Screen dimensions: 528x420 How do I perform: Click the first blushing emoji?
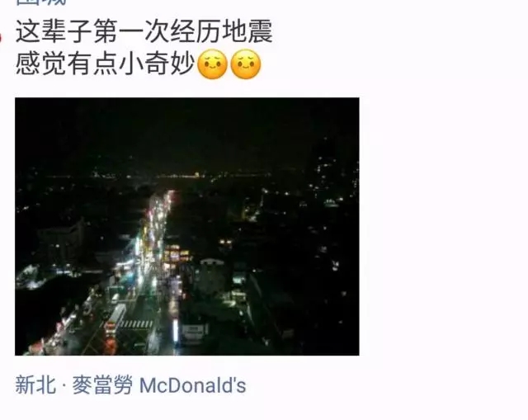coord(212,64)
